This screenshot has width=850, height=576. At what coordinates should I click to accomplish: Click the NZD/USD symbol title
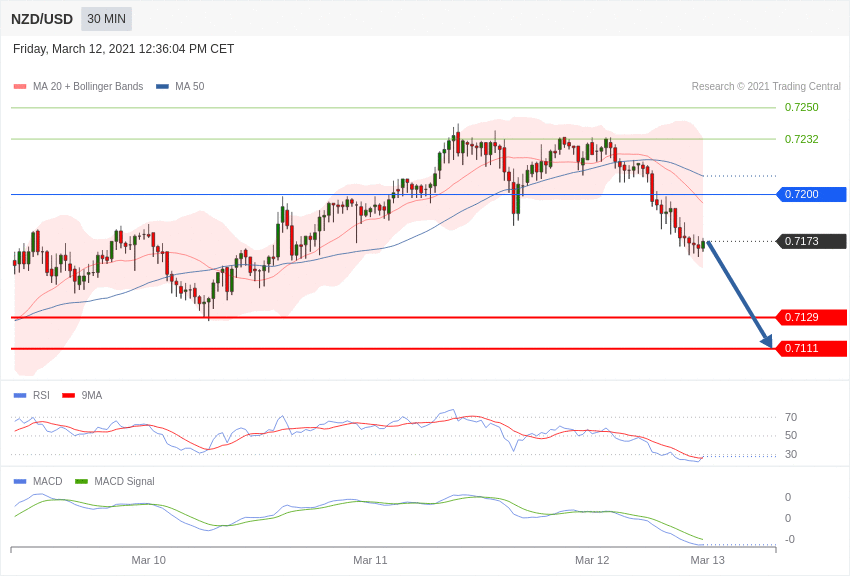42,19
